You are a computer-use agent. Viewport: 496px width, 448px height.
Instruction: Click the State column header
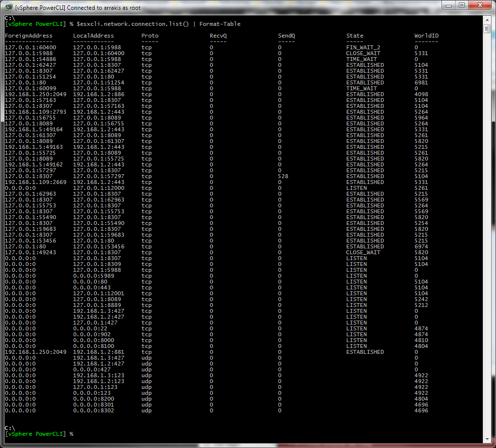coord(355,36)
